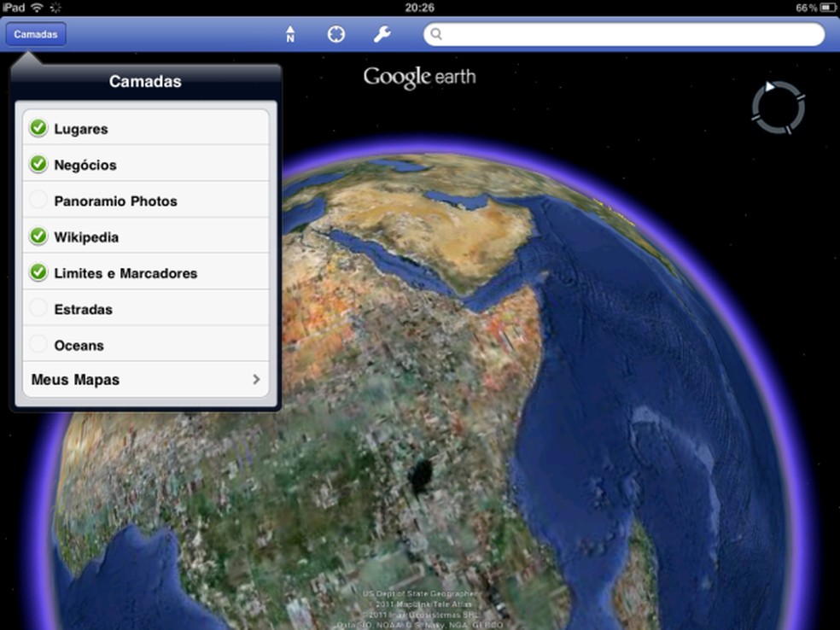Tap the Oceans label text
840x630 pixels.
(x=79, y=346)
